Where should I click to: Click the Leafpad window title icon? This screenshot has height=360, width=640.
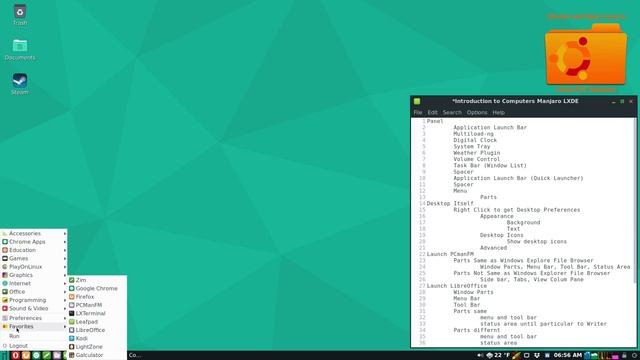coord(417,101)
